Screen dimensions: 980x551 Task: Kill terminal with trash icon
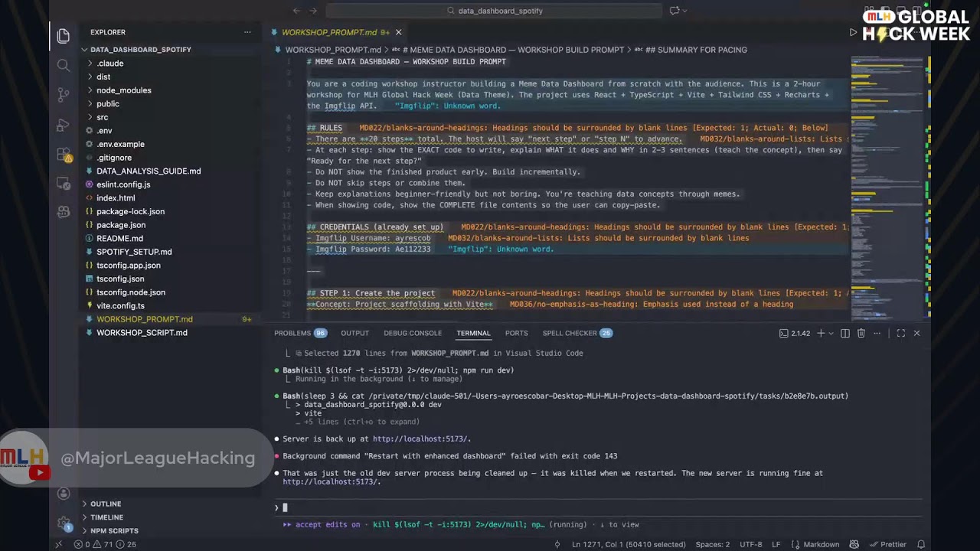pyautogui.click(x=861, y=333)
